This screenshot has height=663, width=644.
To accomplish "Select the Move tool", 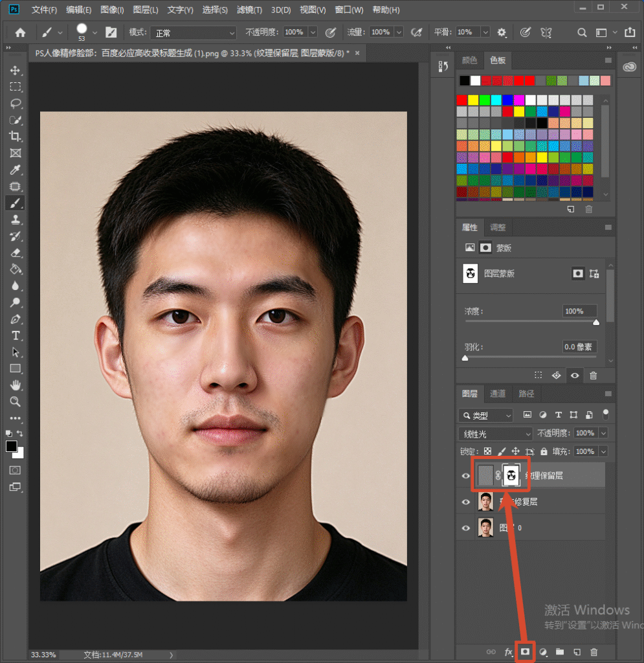I will click(16, 70).
